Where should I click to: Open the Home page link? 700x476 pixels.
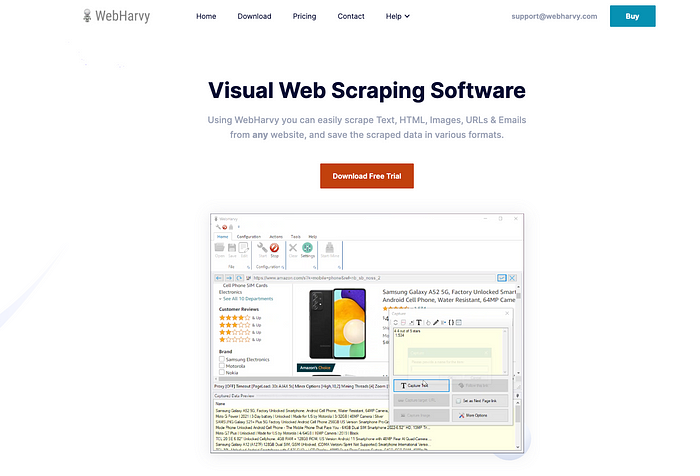click(x=206, y=16)
